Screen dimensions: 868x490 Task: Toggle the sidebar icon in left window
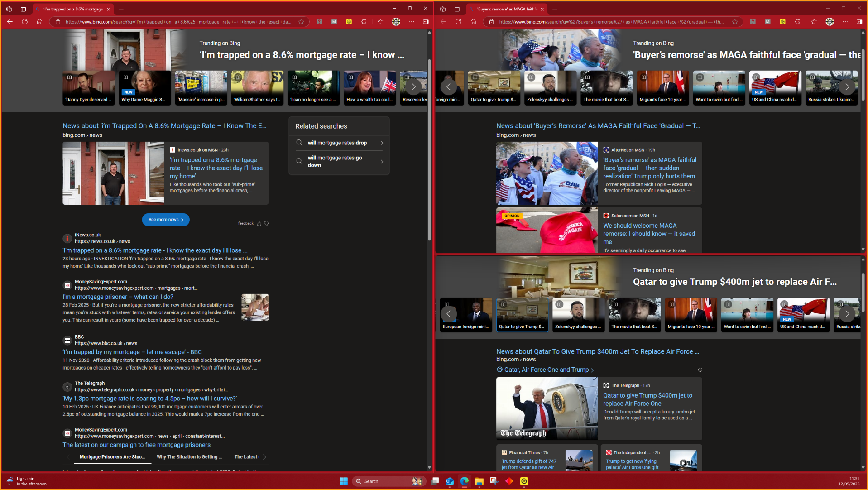[x=426, y=22]
